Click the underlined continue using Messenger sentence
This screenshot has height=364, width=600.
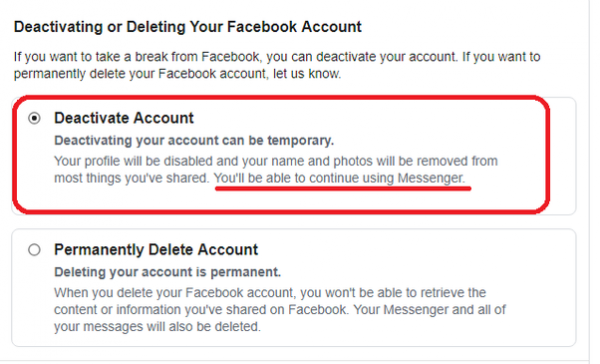pos(339,178)
